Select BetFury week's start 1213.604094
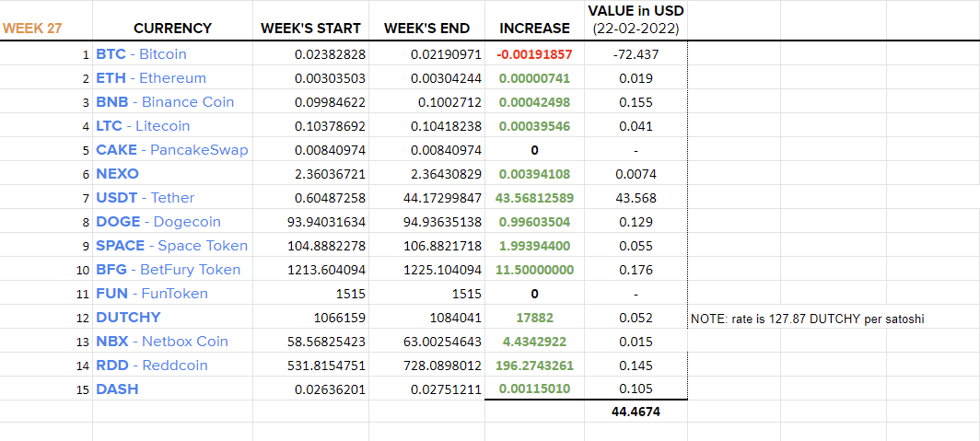The width and height of the screenshot is (980, 441). [310, 270]
